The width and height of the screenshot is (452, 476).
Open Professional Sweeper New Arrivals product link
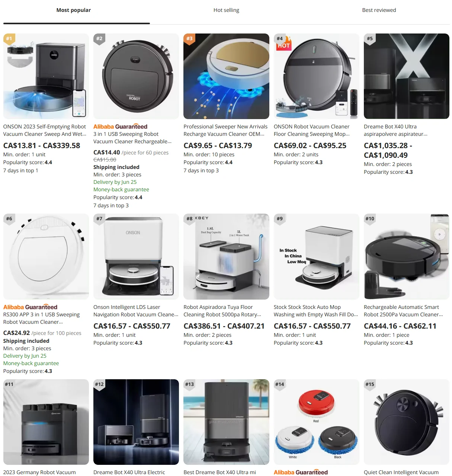point(225,130)
